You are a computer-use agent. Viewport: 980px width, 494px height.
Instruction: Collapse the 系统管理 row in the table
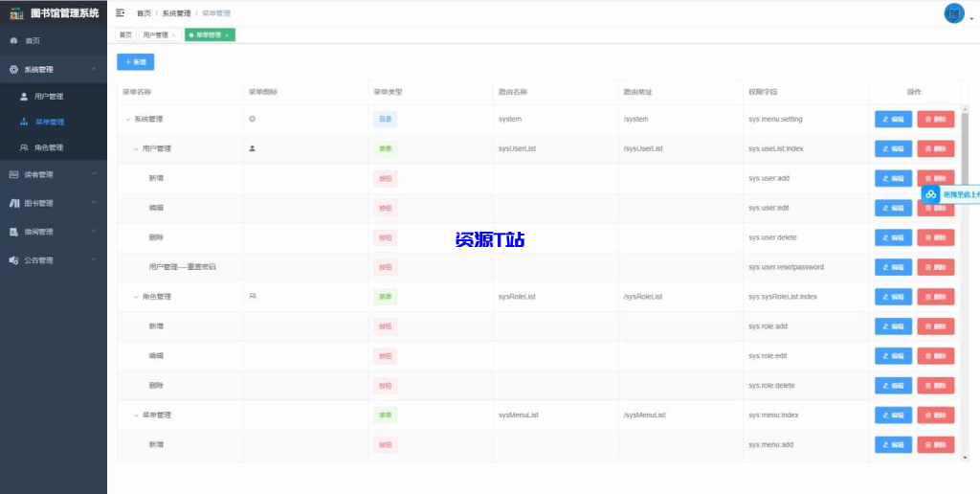click(x=127, y=120)
